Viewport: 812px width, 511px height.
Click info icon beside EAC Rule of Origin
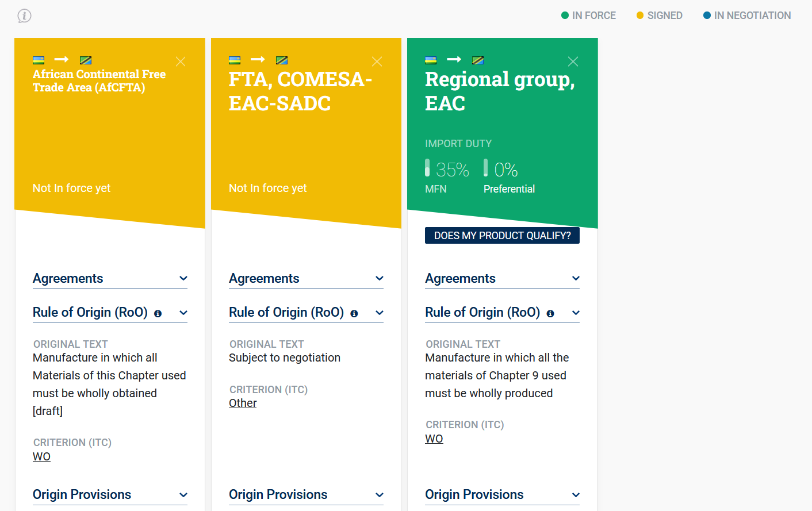coord(550,313)
